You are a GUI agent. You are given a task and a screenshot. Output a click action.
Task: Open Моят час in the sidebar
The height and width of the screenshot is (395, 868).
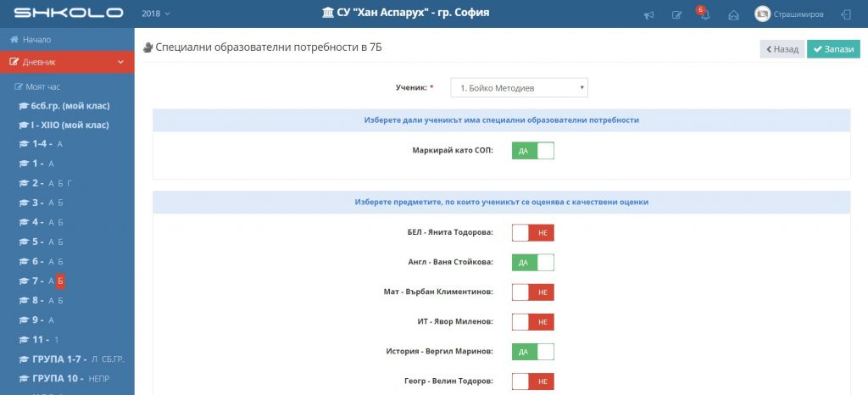[x=42, y=86]
